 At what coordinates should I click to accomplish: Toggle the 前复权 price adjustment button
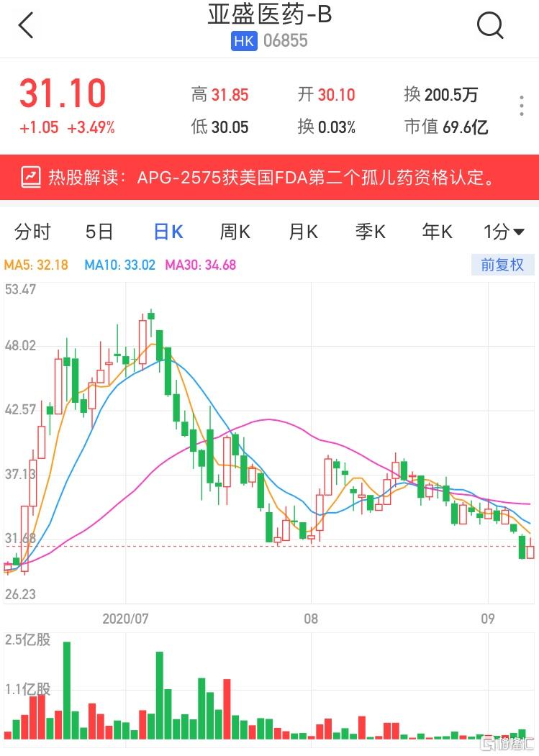(502, 265)
